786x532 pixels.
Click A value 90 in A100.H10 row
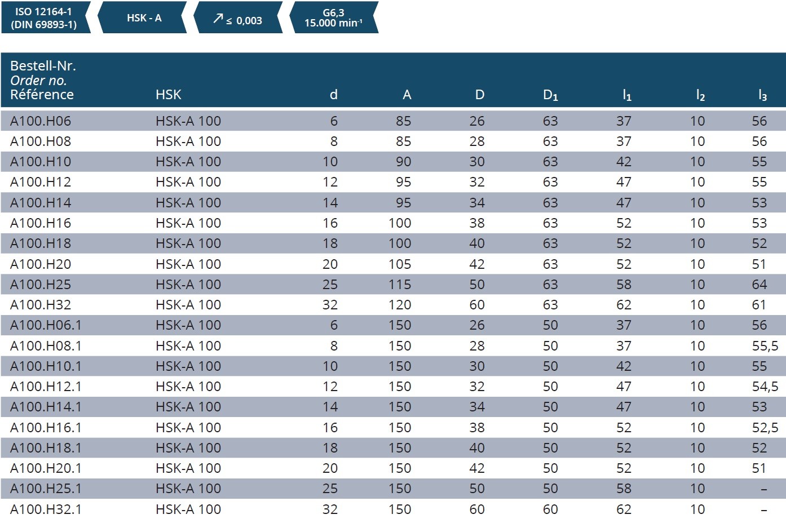tap(404, 162)
